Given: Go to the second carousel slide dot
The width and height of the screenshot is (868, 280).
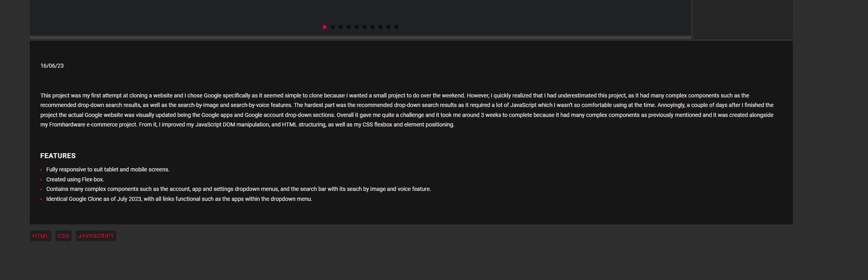Looking at the screenshot, I should (333, 27).
